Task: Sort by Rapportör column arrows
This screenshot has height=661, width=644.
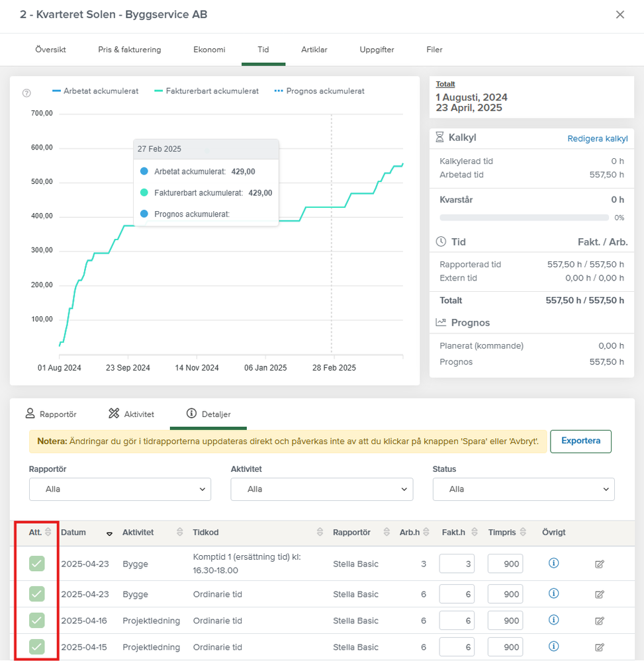Action: tap(387, 532)
